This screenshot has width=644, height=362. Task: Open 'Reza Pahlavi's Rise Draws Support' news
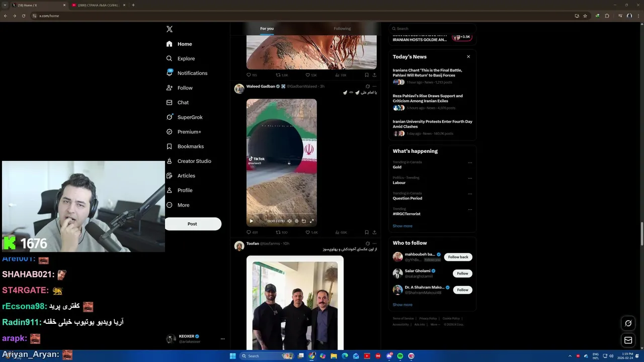pos(432,102)
